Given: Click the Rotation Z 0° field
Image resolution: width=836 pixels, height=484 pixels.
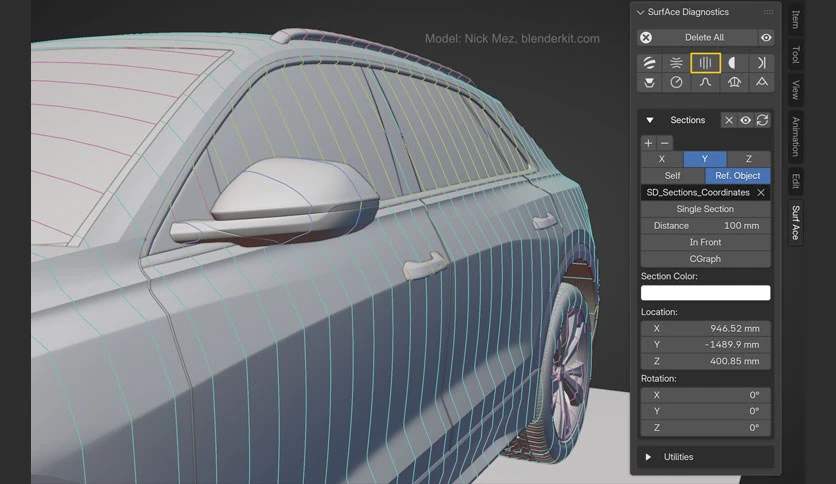Looking at the screenshot, I should (x=705, y=427).
